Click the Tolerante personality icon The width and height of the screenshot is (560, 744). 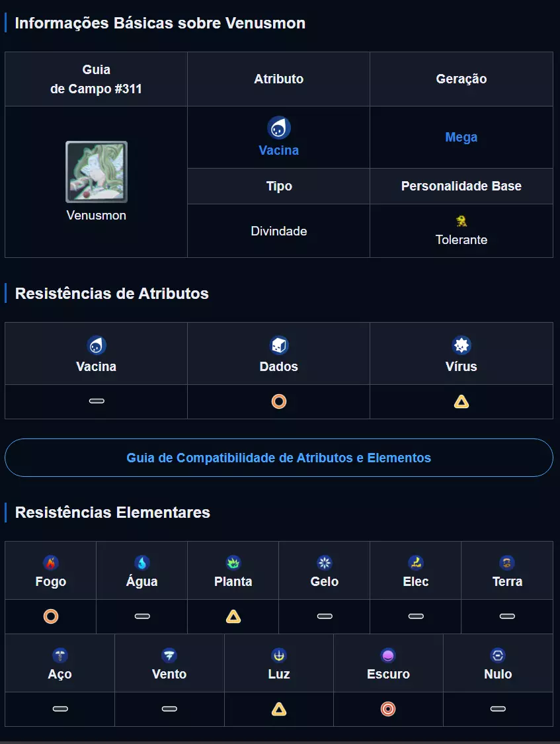tap(461, 221)
